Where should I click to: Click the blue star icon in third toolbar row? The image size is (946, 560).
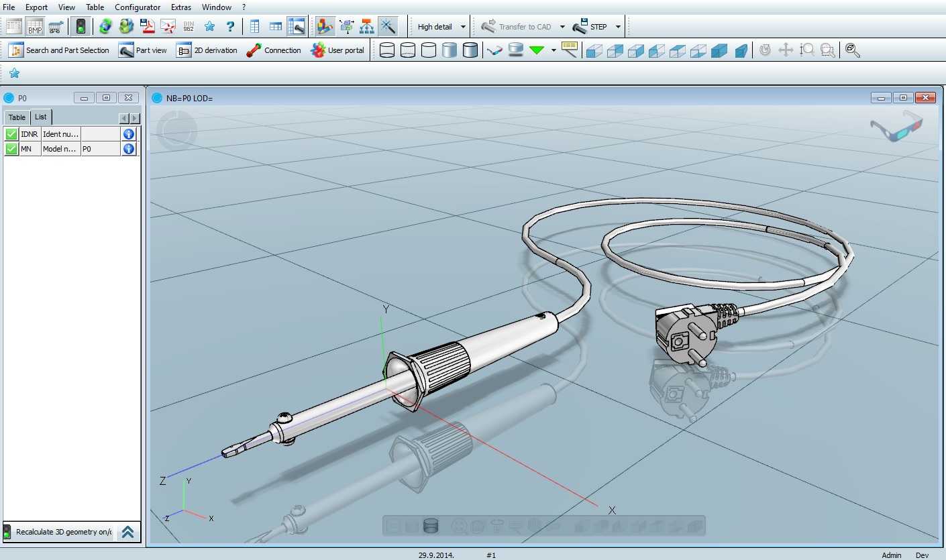tap(14, 73)
